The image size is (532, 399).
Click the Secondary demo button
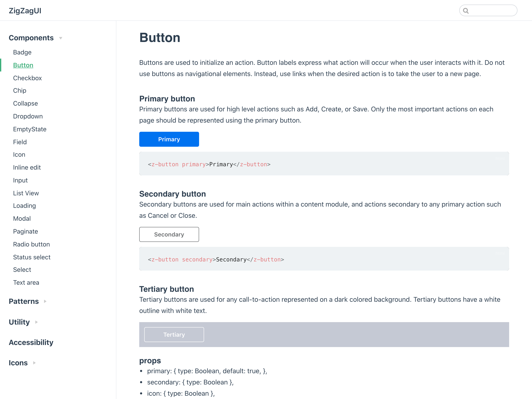click(x=169, y=234)
